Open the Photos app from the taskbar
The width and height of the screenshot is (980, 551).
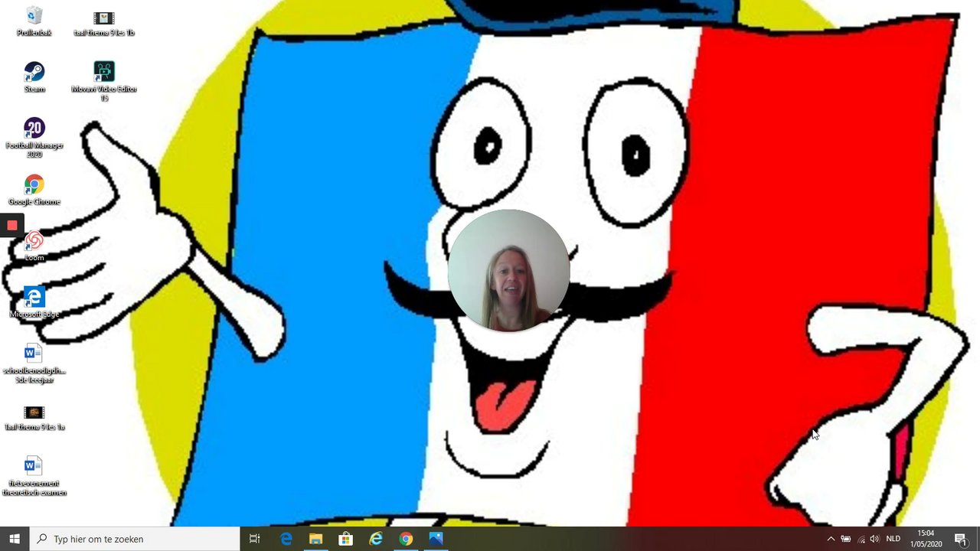[436, 539]
